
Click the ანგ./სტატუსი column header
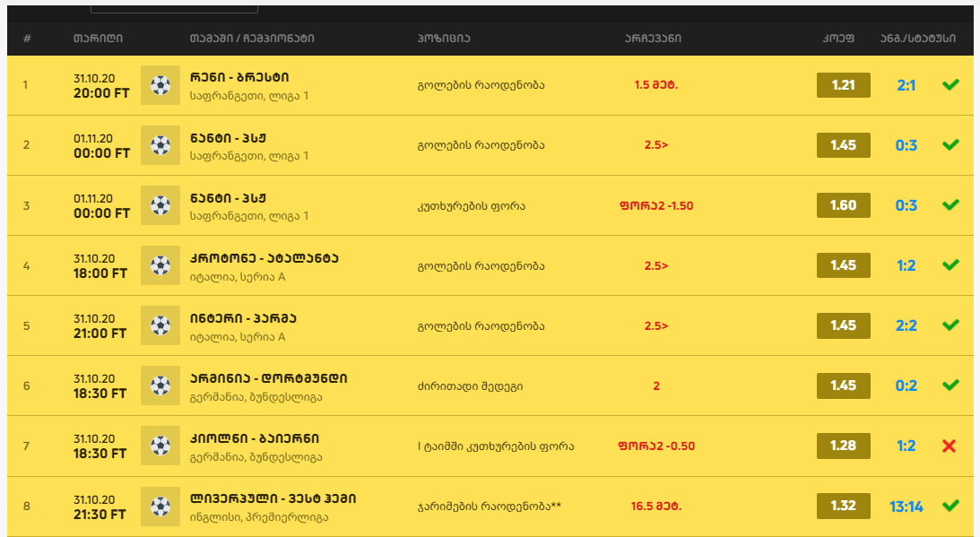point(917,39)
